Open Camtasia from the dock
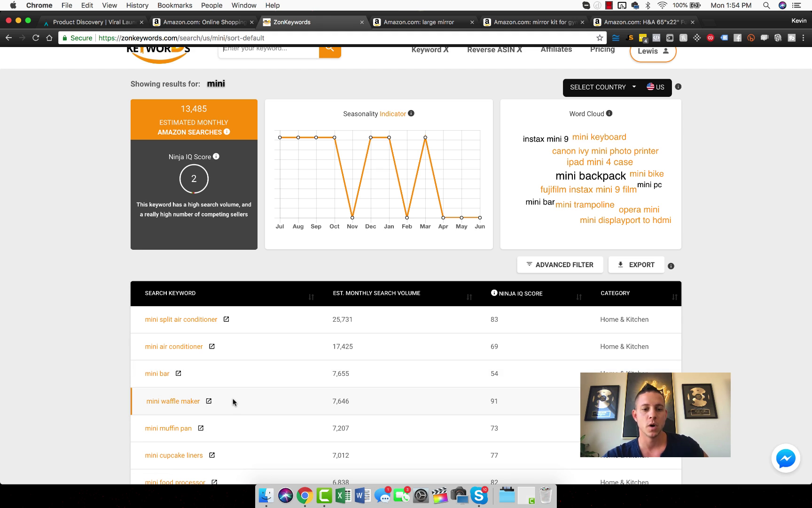The image size is (812, 508). click(x=324, y=495)
